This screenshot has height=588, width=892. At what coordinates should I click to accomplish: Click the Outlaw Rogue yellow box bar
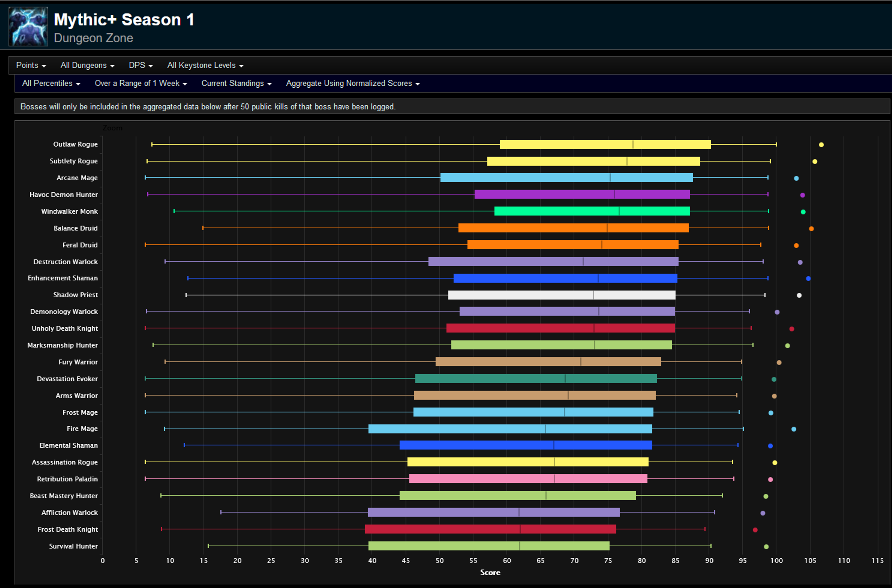605,144
